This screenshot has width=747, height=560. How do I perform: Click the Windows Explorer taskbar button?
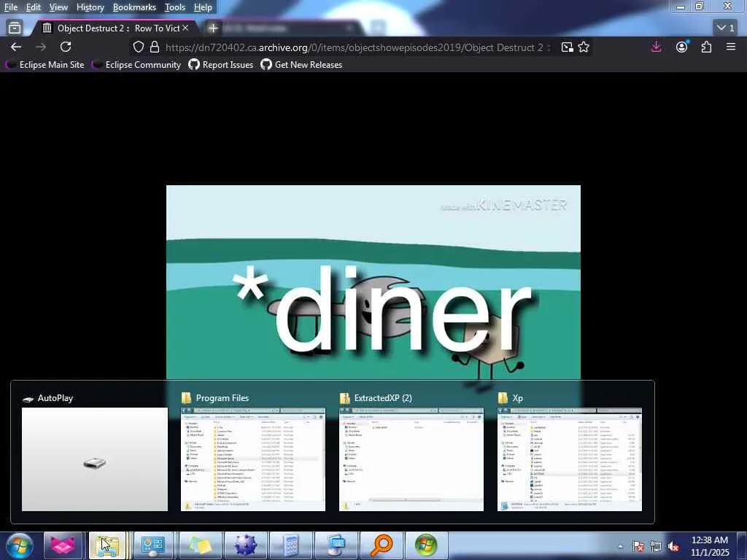click(107, 545)
